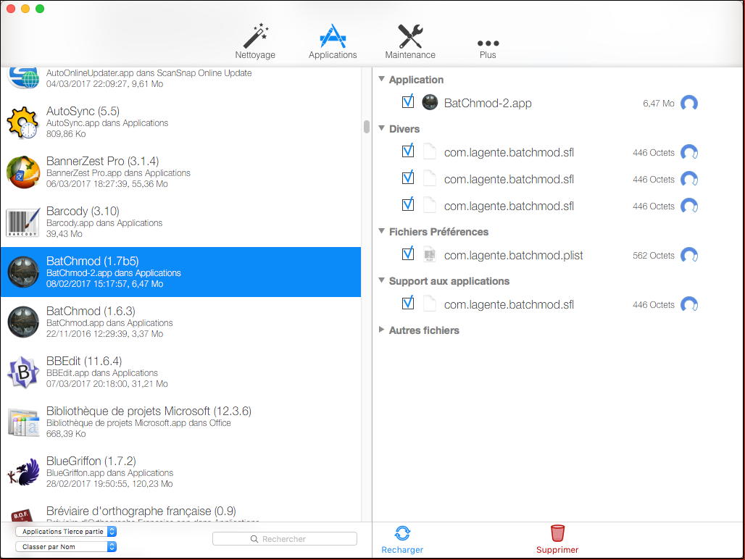
Task: Click the Bréviaire d'orthographe B.O.F. icon
Action: (21, 515)
